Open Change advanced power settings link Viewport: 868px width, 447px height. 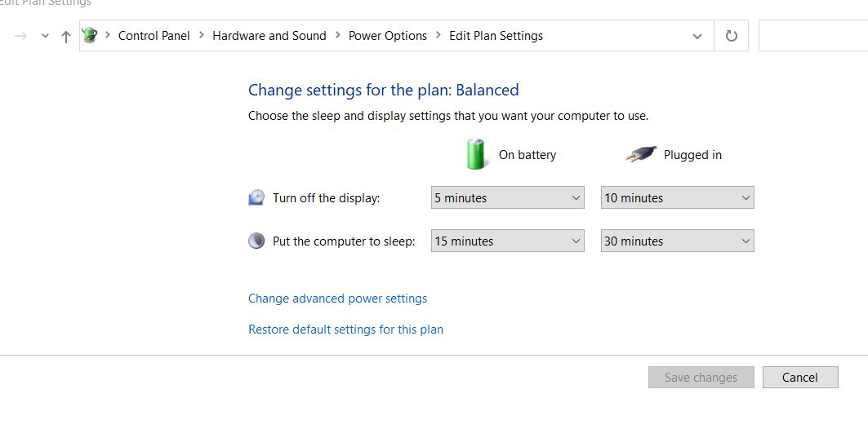338,299
